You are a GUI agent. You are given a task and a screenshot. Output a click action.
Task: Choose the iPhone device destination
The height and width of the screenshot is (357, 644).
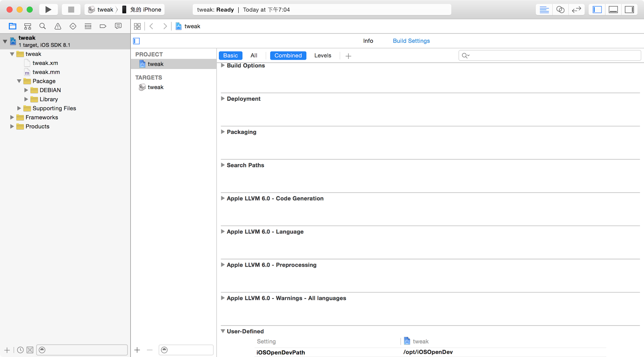coord(142,9)
